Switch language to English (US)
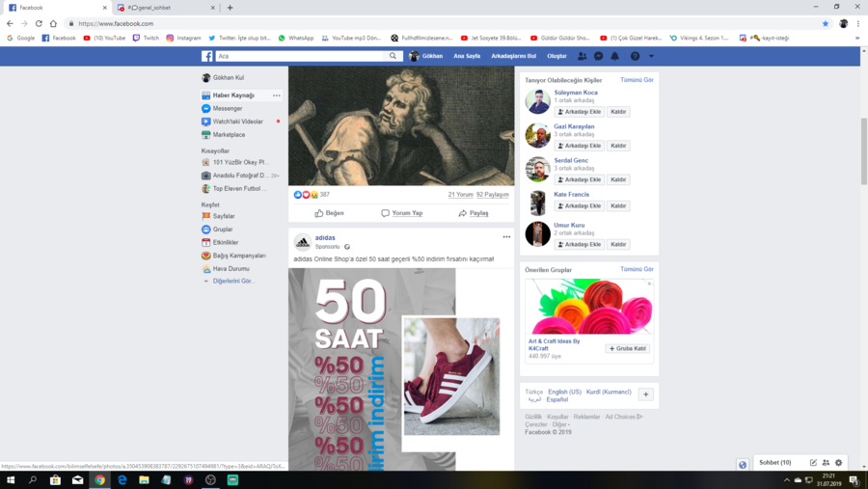Screen dimensions: 868x489 [564, 393]
